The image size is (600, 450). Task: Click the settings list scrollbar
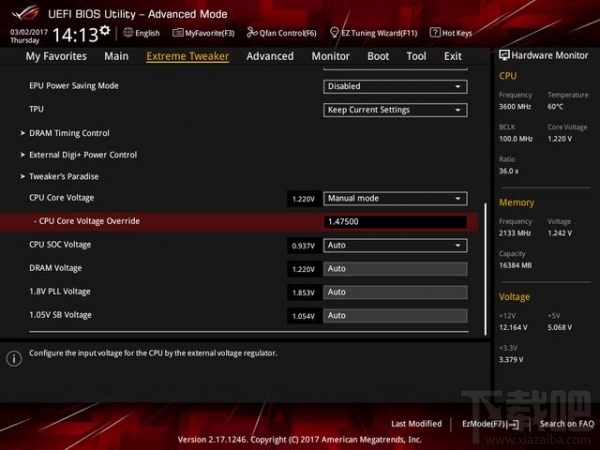pos(486,269)
